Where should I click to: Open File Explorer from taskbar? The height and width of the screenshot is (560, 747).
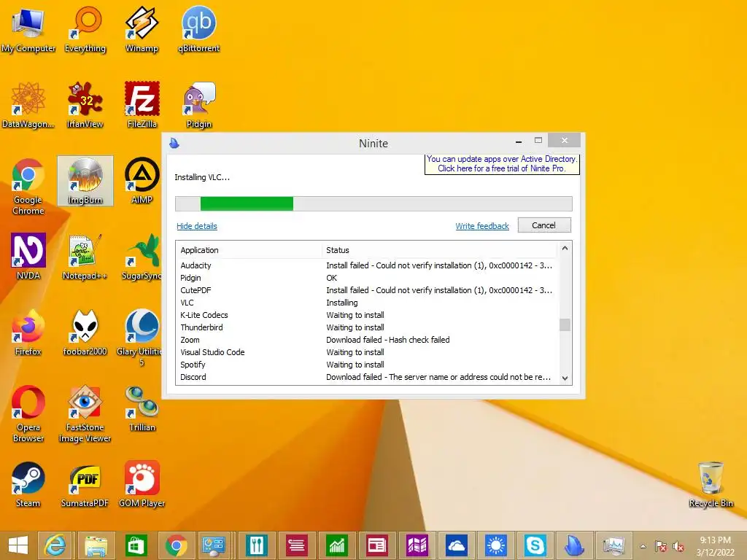(x=96, y=545)
